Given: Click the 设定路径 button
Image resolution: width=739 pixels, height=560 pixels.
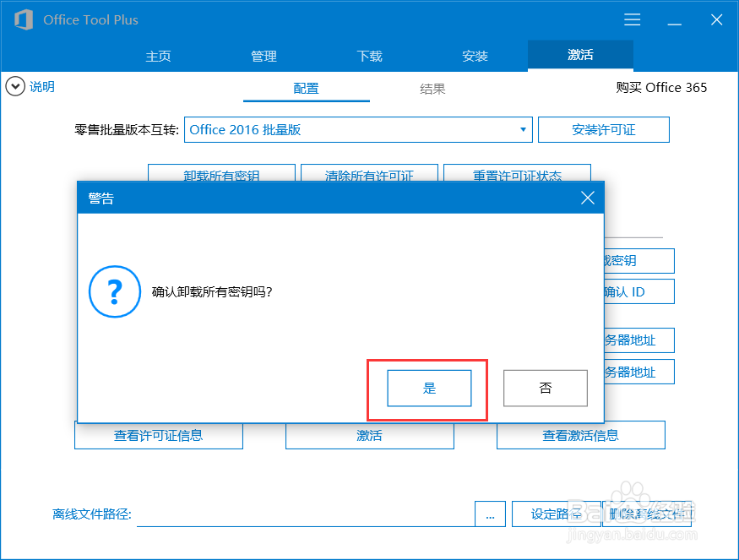Looking at the screenshot, I should click(556, 514).
